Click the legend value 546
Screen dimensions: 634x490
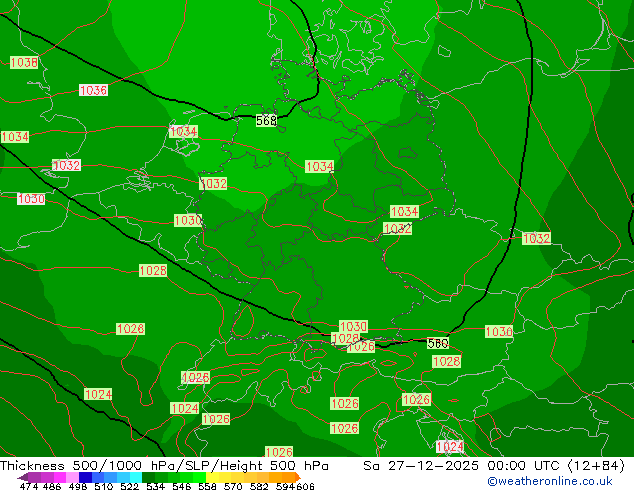(x=181, y=486)
